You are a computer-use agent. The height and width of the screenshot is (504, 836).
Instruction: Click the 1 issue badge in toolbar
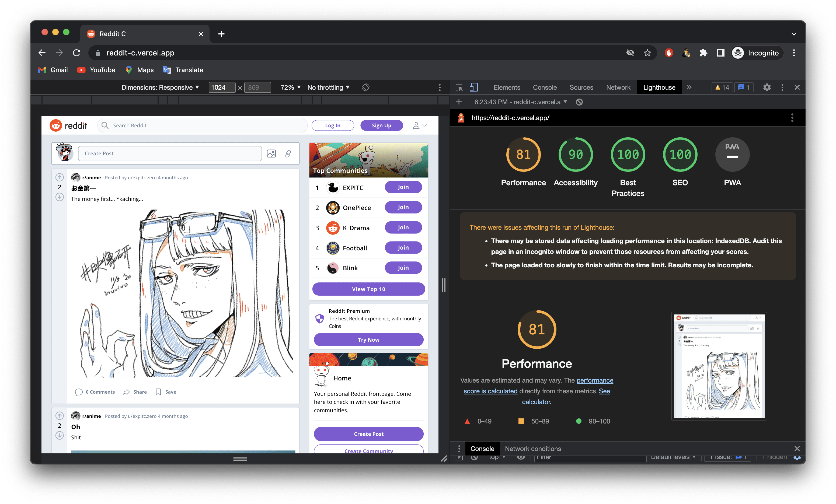click(744, 87)
